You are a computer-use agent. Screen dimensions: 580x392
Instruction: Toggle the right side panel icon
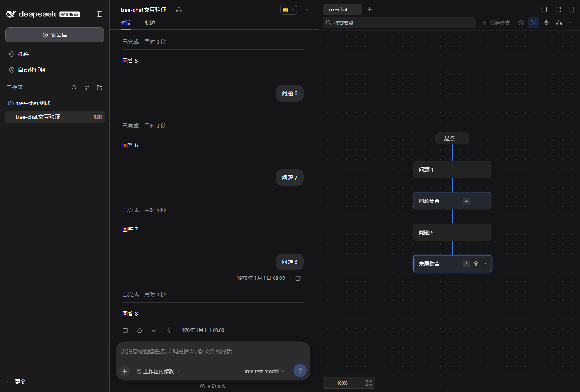pos(572,10)
